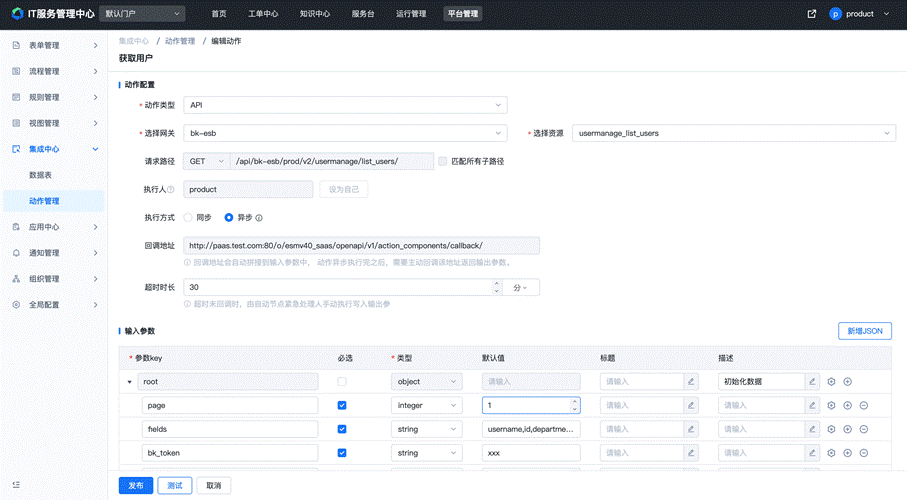
Task: Open the 选择网关 bk-esb dropdown
Action: click(x=345, y=133)
